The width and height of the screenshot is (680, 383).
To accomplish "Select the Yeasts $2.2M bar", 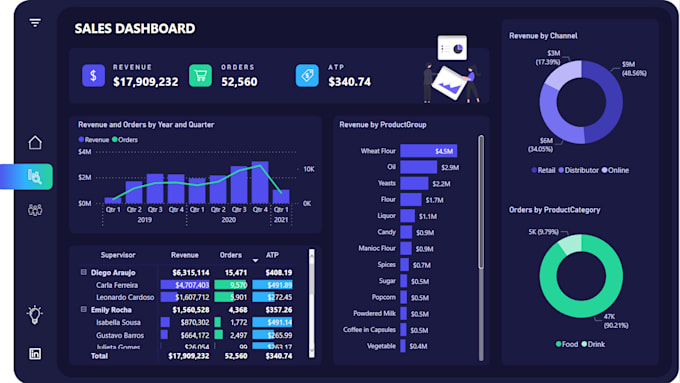I will [x=414, y=183].
